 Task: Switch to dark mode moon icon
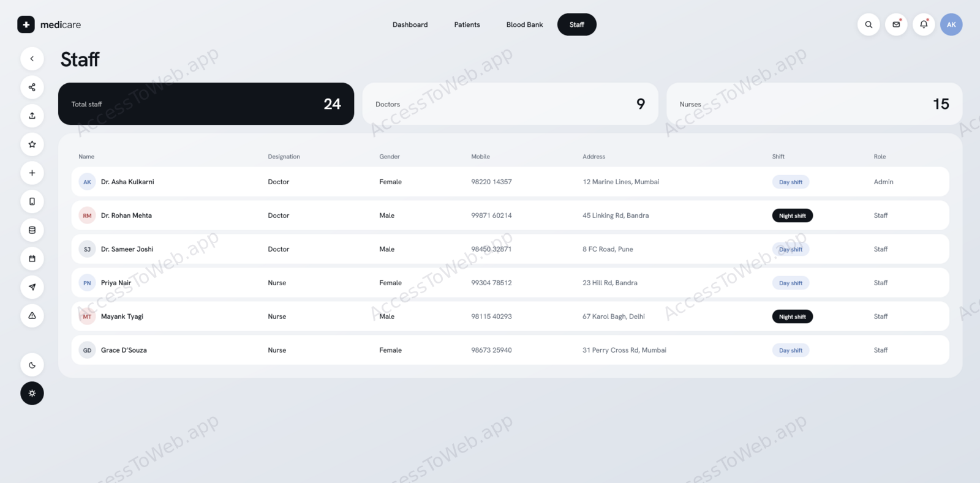coord(32,365)
